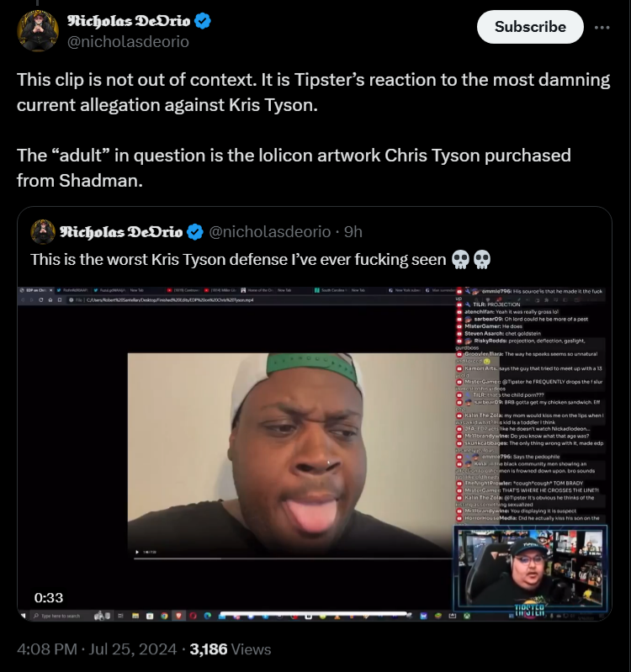The image size is (631, 672).
Task: Click the 0:33 video duration label
Action: coord(49,597)
